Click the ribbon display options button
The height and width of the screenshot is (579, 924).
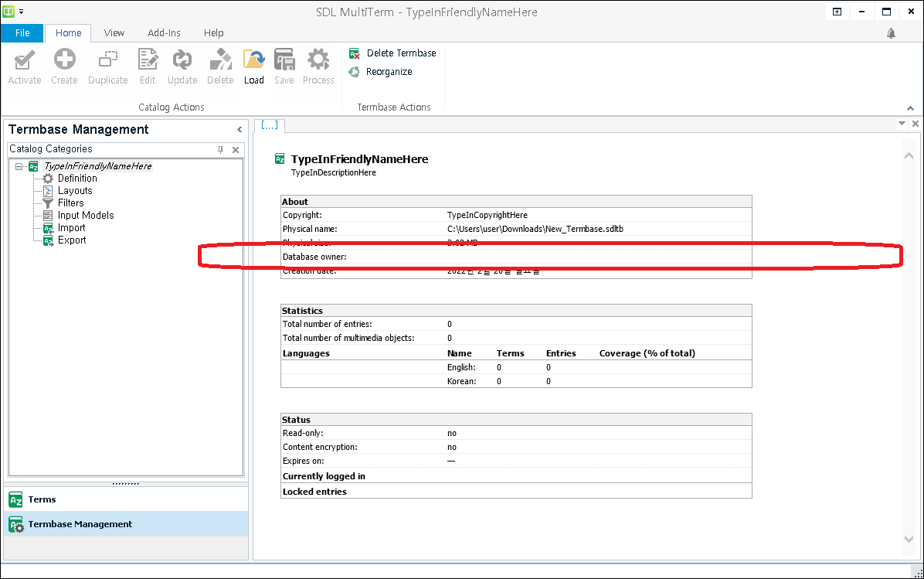tap(837, 12)
